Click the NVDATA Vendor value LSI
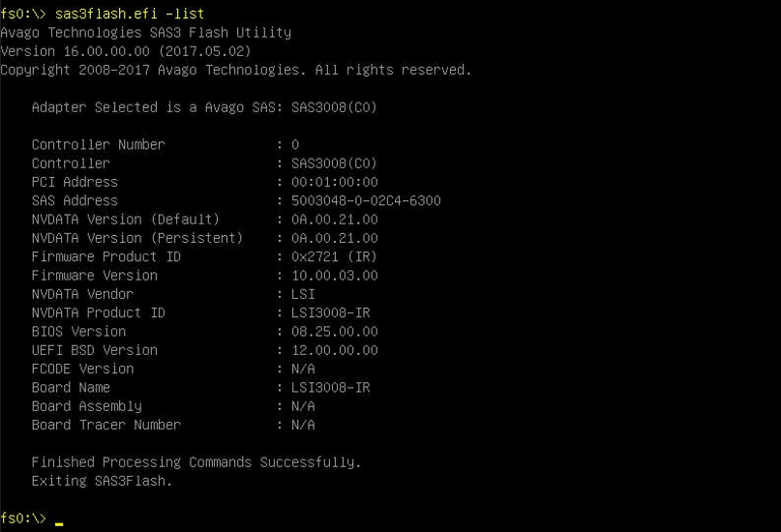 click(x=303, y=294)
